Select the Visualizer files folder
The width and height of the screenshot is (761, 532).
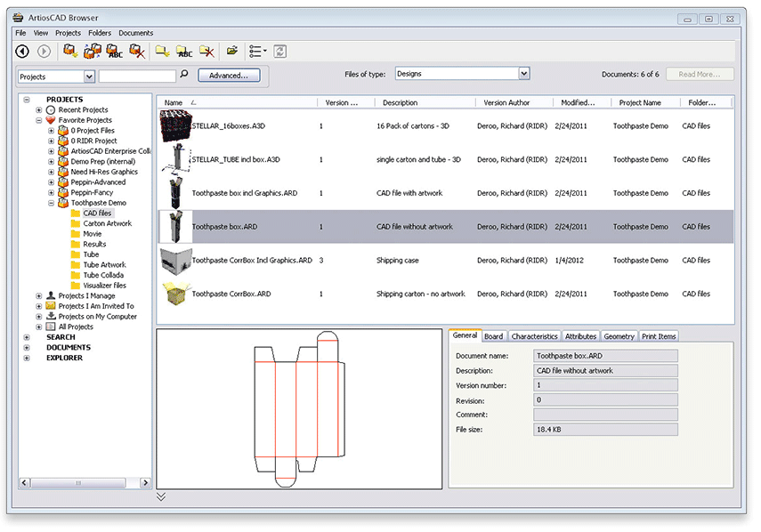(x=104, y=286)
